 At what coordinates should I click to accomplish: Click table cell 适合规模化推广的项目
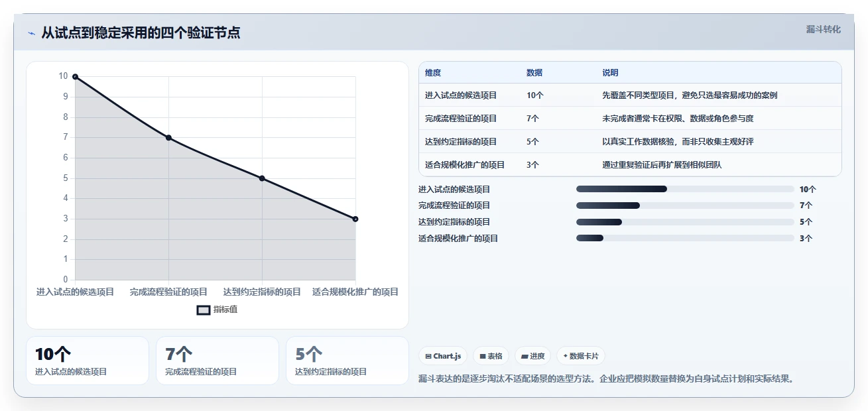pos(465,165)
